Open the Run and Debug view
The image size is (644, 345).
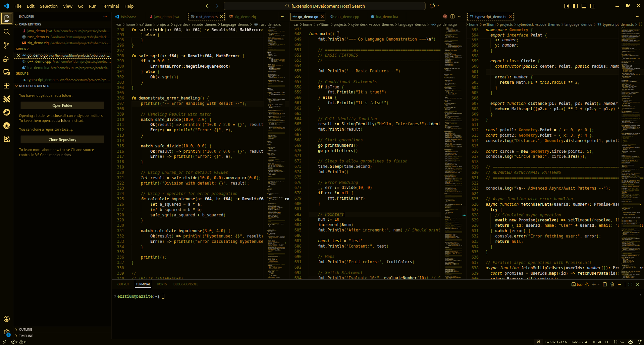click(7, 59)
